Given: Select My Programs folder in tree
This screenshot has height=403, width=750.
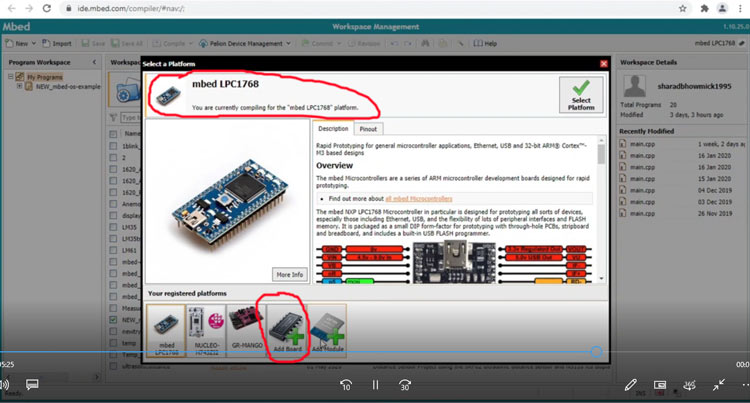Looking at the screenshot, I should click(x=44, y=77).
